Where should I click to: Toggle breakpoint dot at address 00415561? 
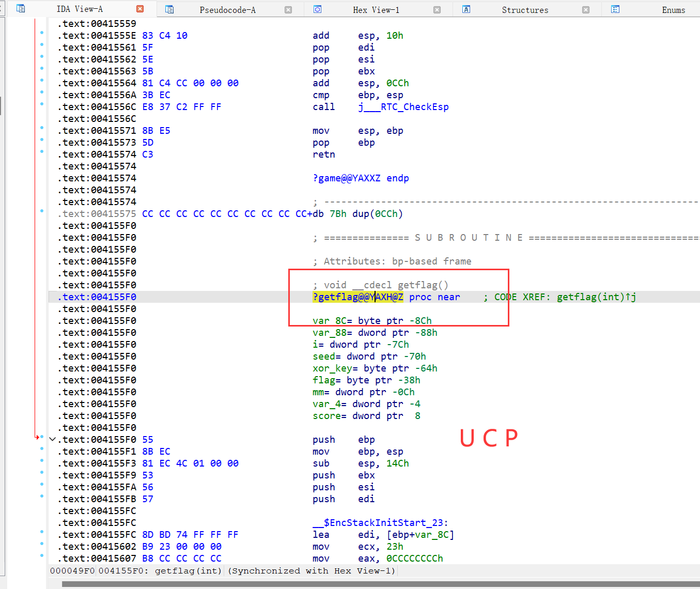point(42,44)
